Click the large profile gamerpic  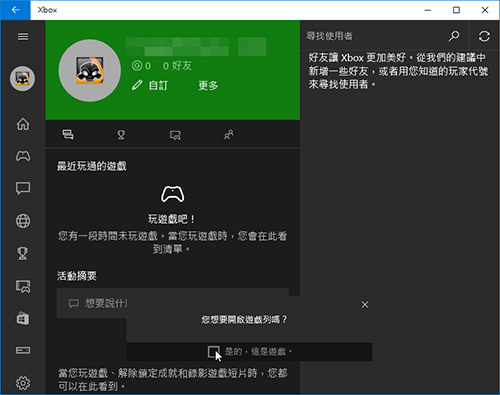coord(90,70)
